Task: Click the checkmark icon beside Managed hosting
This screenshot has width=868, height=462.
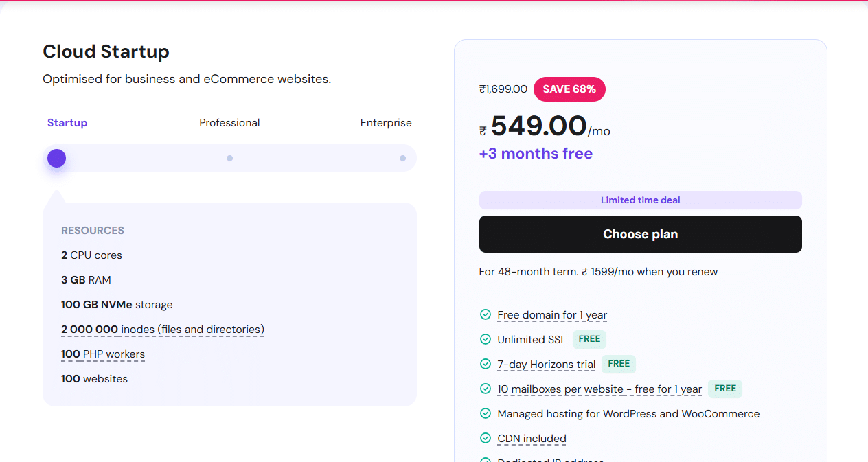Action: tap(486, 414)
